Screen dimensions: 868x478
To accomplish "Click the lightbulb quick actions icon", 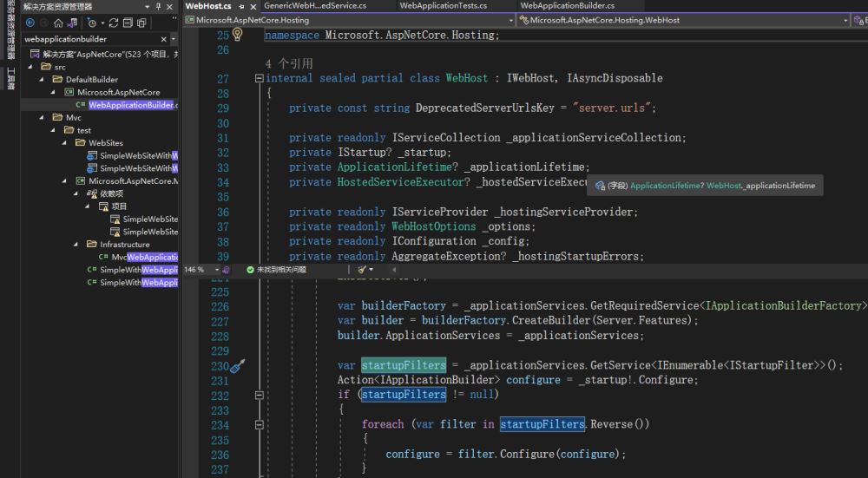I will click(238, 35).
